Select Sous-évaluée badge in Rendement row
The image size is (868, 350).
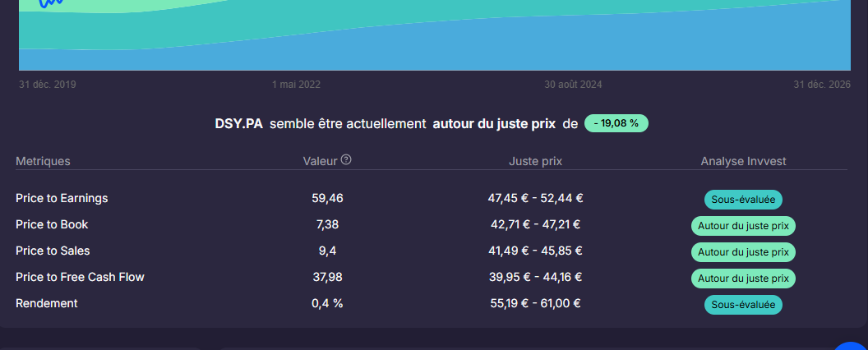click(x=743, y=305)
